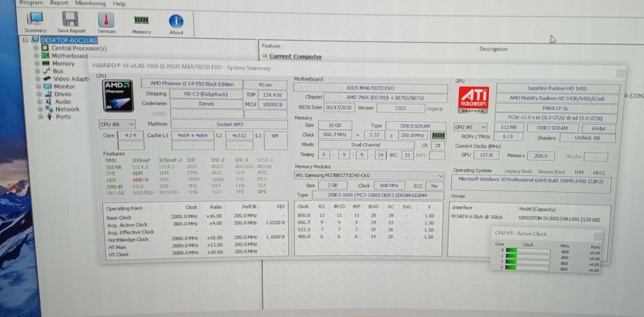Click the AMD Phenom CPU logo
Screen dimensions: 644x317
point(118,96)
